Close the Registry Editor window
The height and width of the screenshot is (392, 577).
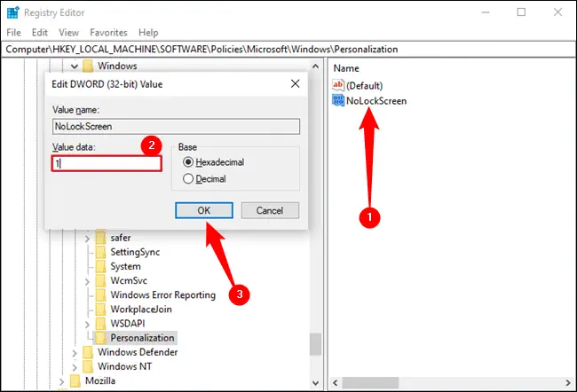(557, 12)
